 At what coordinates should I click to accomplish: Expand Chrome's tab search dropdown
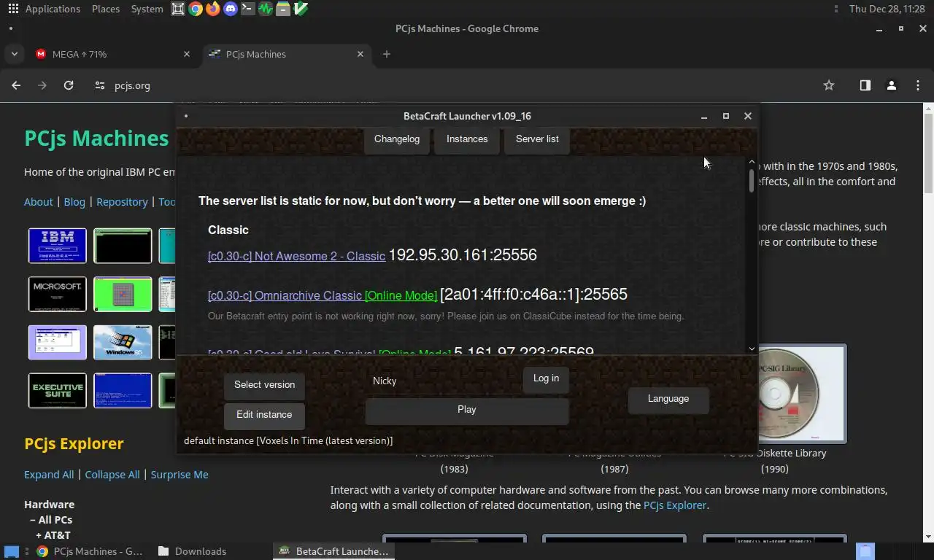click(x=15, y=54)
